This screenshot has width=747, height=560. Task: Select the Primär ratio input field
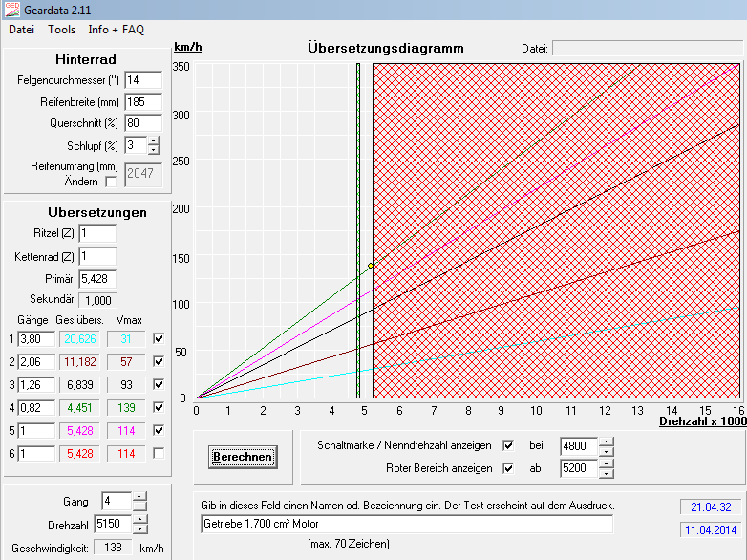tap(96, 278)
